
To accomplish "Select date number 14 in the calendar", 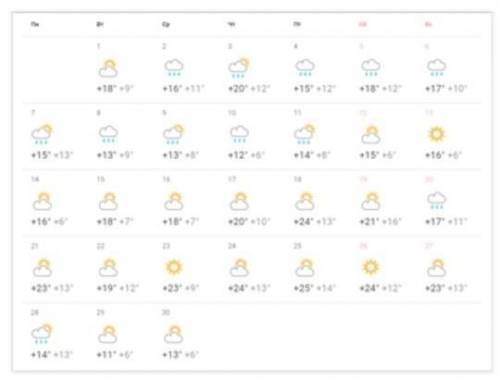I will [35, 179].
